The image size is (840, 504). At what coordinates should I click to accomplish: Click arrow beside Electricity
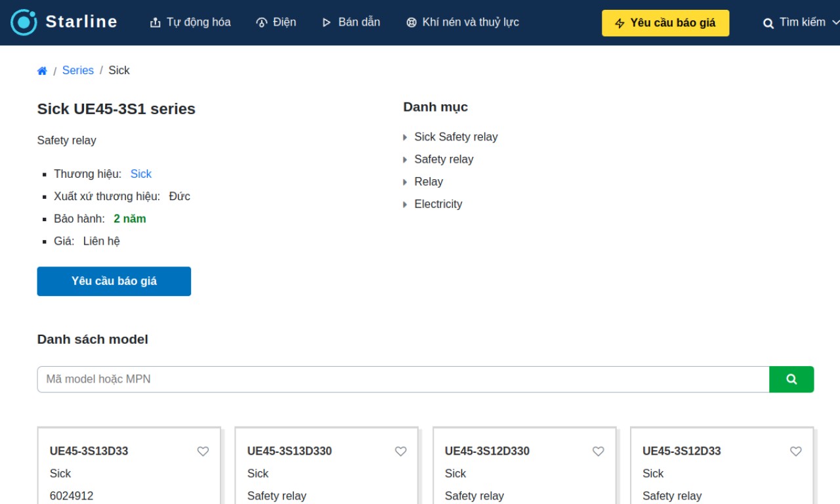point(405,204)
